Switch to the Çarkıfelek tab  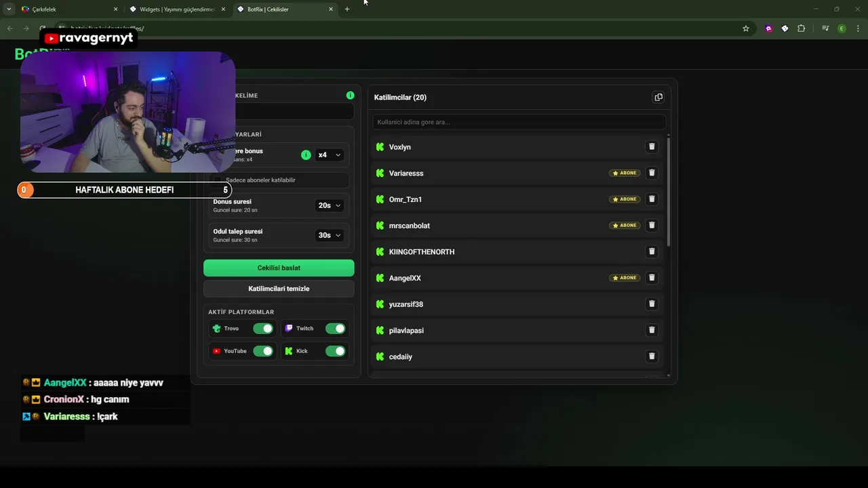[x=68, y=9]
